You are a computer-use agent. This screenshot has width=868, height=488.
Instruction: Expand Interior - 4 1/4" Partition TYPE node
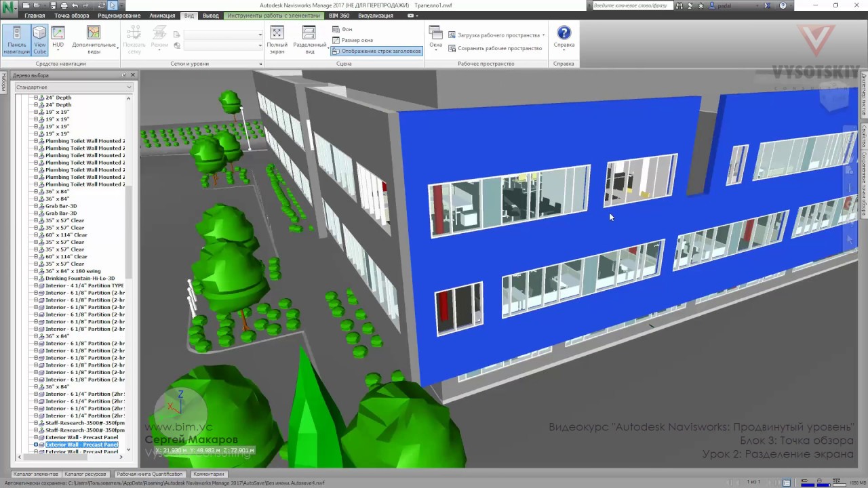click(36, 285)
